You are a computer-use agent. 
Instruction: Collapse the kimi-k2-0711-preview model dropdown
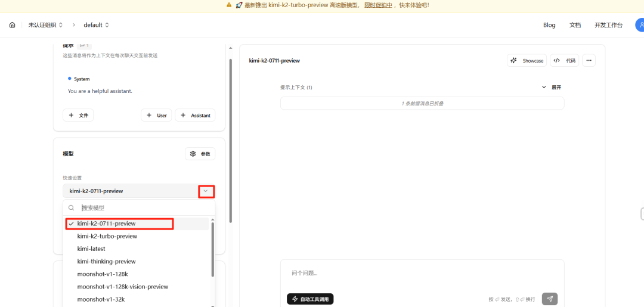tap(206, 191)
